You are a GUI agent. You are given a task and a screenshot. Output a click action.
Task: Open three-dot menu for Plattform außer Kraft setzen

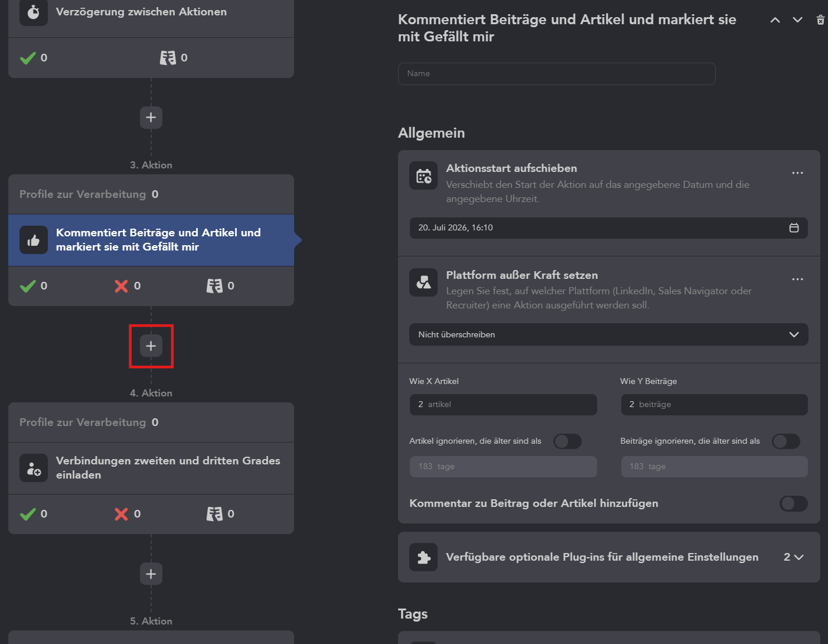point(797,279)
